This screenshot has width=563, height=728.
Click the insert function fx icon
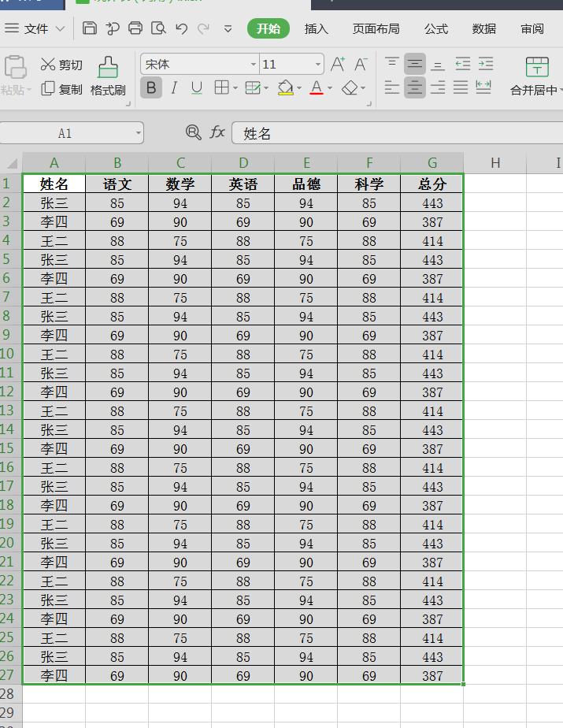click(217, 132)
